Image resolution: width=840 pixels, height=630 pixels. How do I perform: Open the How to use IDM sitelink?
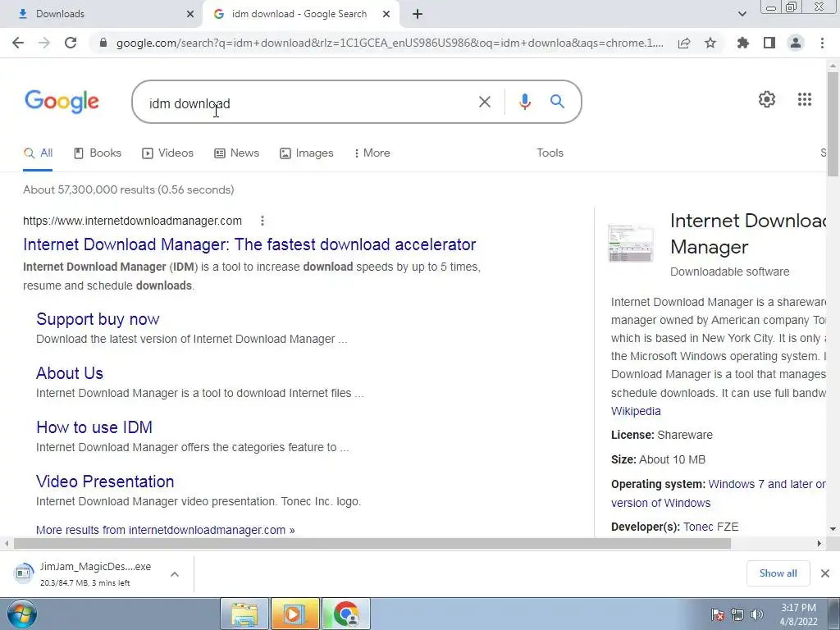coord(94,427)
